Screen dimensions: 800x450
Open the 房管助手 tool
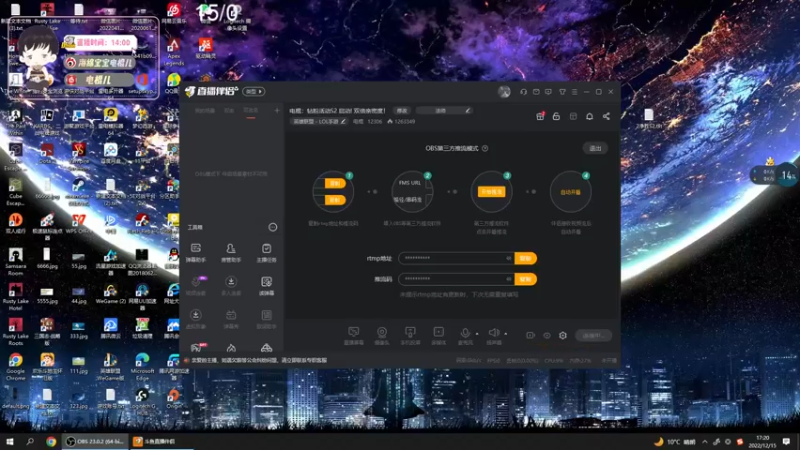[x=231, y=253]
